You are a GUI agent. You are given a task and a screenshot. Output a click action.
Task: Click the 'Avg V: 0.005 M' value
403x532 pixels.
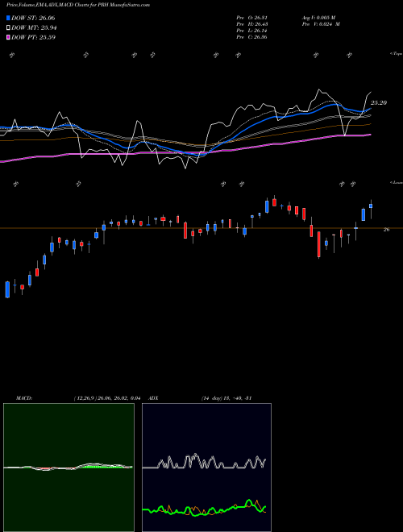point(318,18)
